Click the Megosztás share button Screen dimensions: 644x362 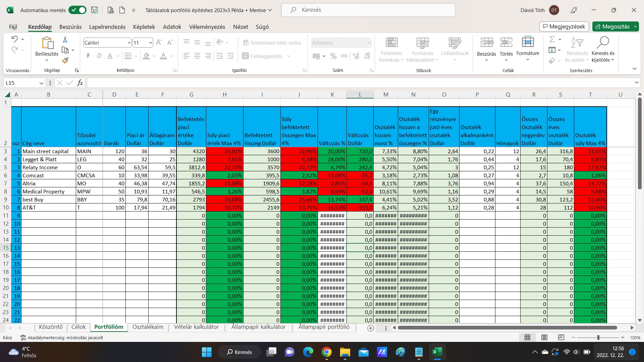tap(612, 26)
